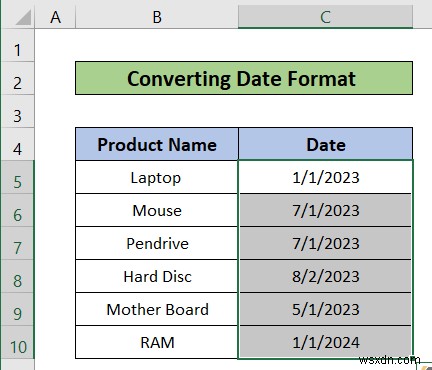Click empty cell A1
The height and width of the screenshot is (370, 432).
click(55, 45)
